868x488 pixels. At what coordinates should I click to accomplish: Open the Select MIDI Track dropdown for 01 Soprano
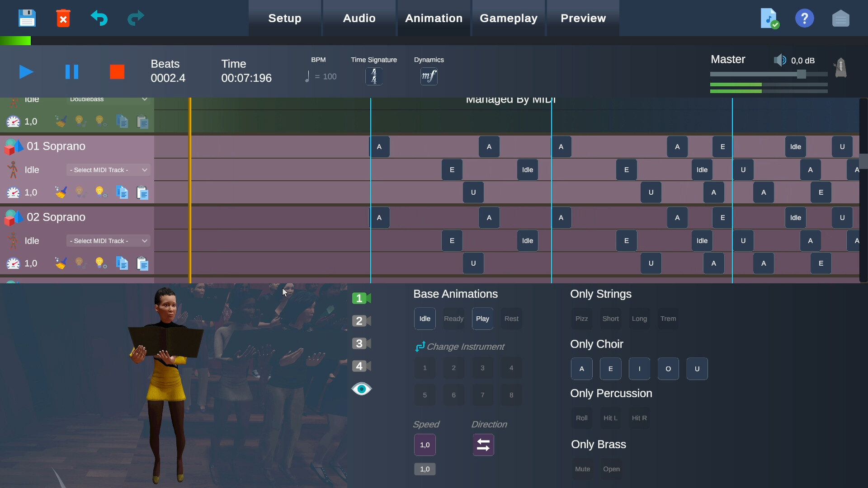pyautogui.click(x=108, y=169)
